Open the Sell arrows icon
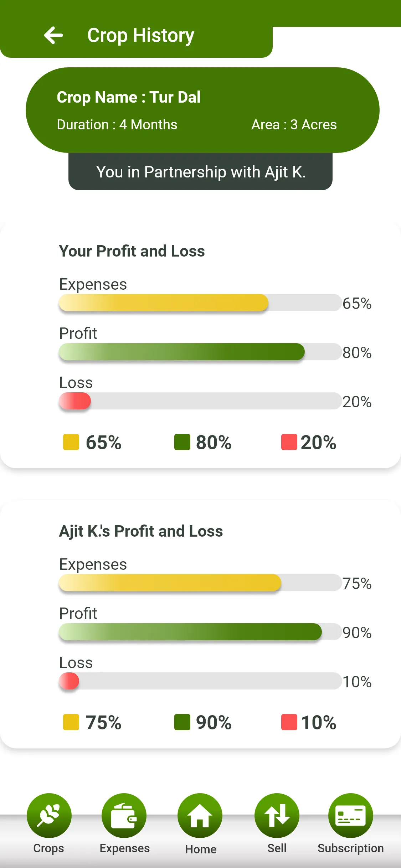The width and height of the screenshot is (401, 868). [277, 815]
